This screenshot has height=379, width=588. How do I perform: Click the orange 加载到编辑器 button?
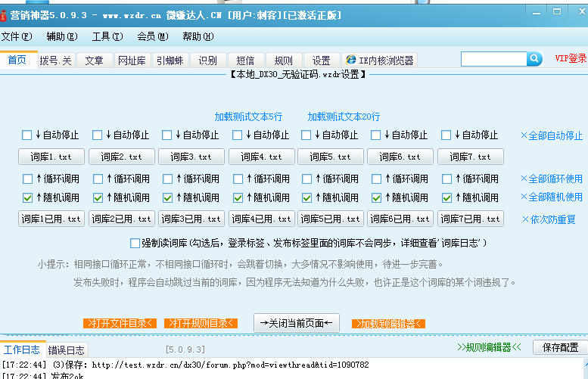point(388,324)
